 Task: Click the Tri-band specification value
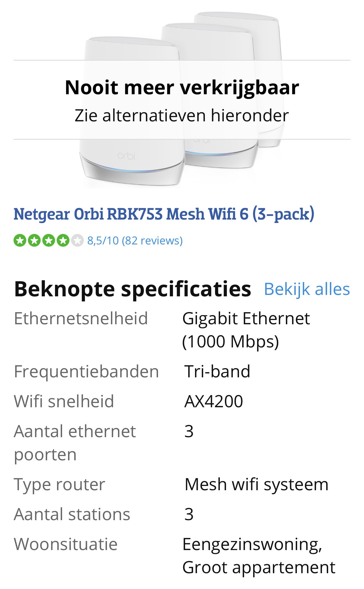coord(217,371)
